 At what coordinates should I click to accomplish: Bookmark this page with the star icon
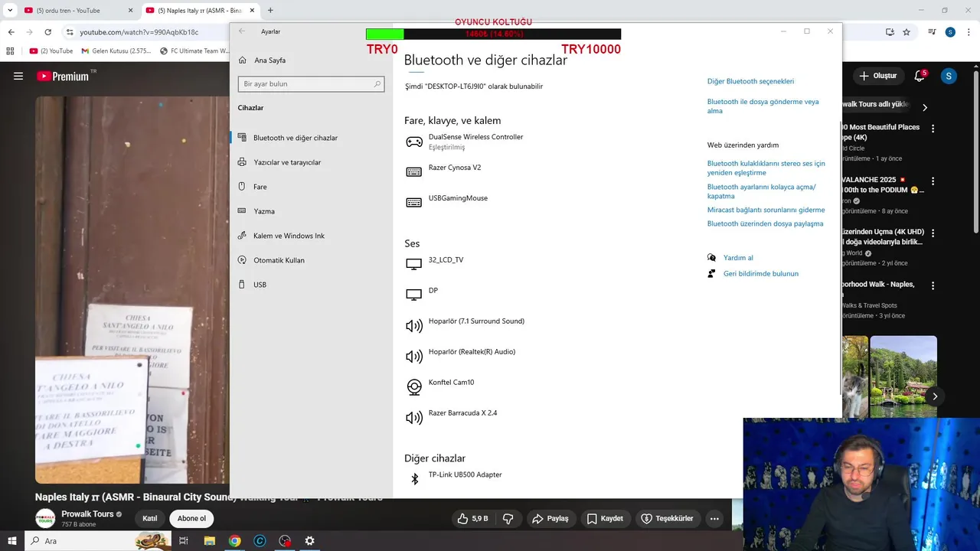coord(906,32)
